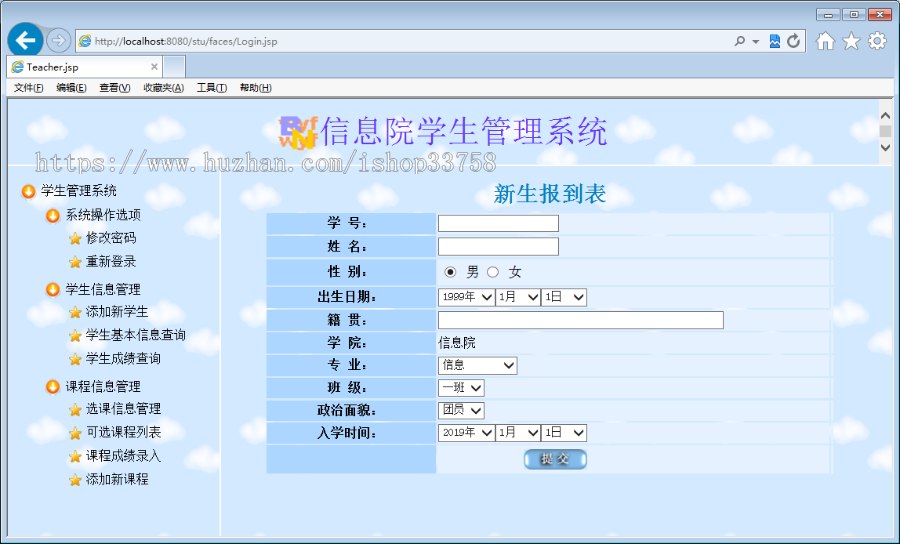Click the star icon beside 学生基本信息查询
This screenshot has height=544, width=900.
tap(75, 336)
